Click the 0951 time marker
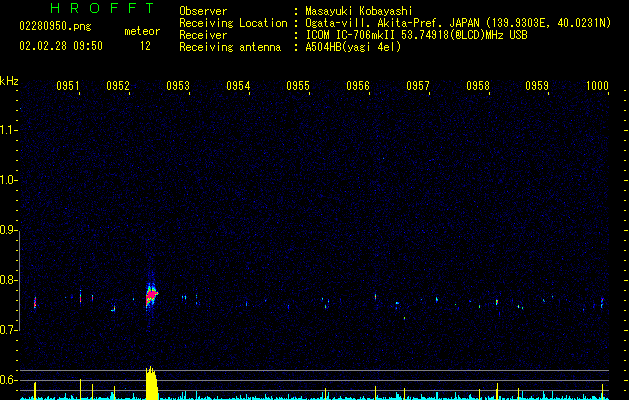 click(67, 86)
